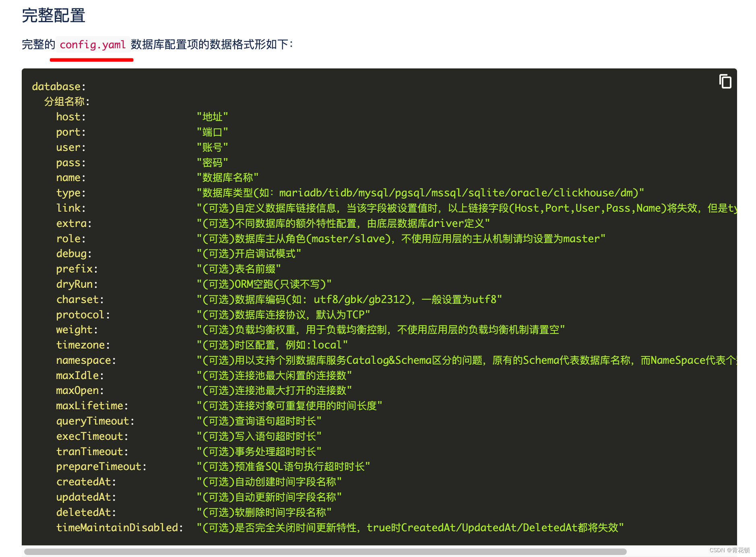Click the tranTimeout: key
The image size is (756, 557).
[92, 452]
